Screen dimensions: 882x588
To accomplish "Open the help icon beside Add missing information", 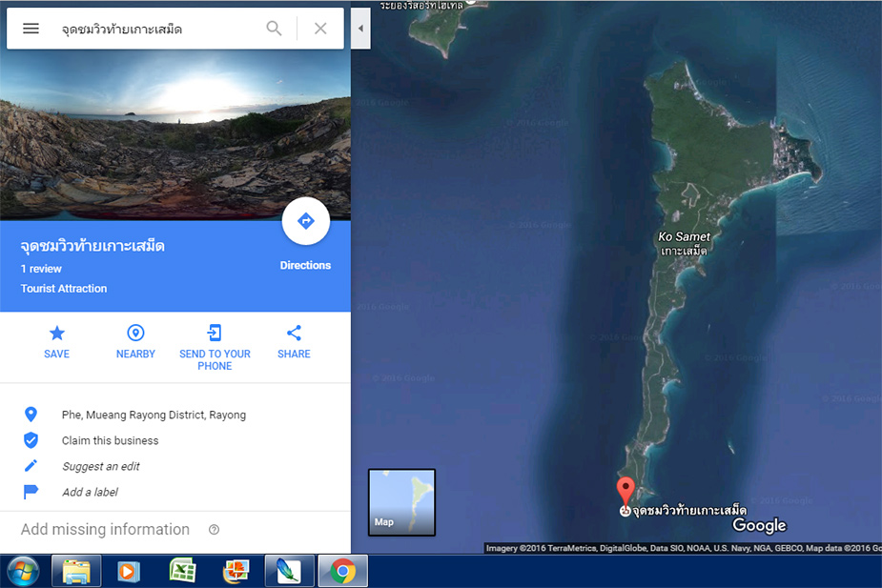I will [x=214, y=530].
